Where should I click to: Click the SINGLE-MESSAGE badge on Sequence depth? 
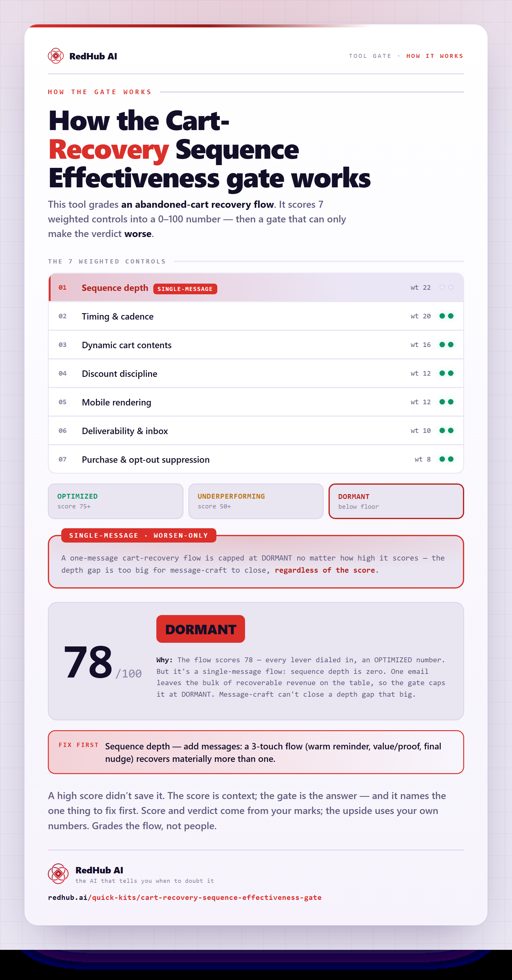(x=185, y=289)
